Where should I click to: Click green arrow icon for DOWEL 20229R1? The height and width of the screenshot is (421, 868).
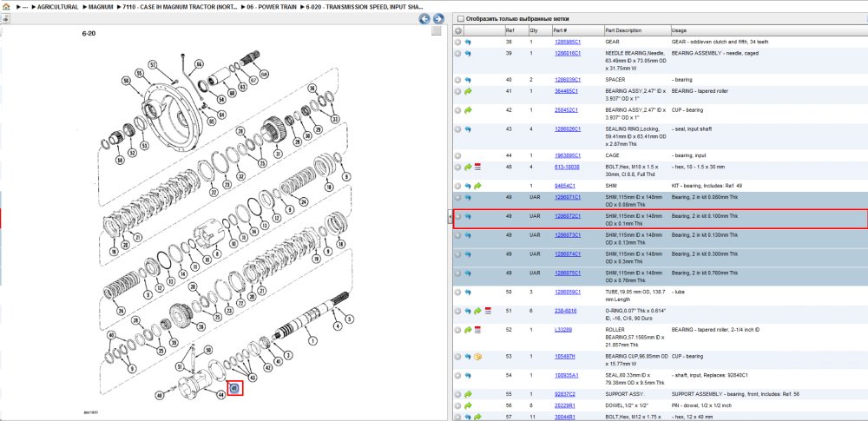tap(468, 405)
